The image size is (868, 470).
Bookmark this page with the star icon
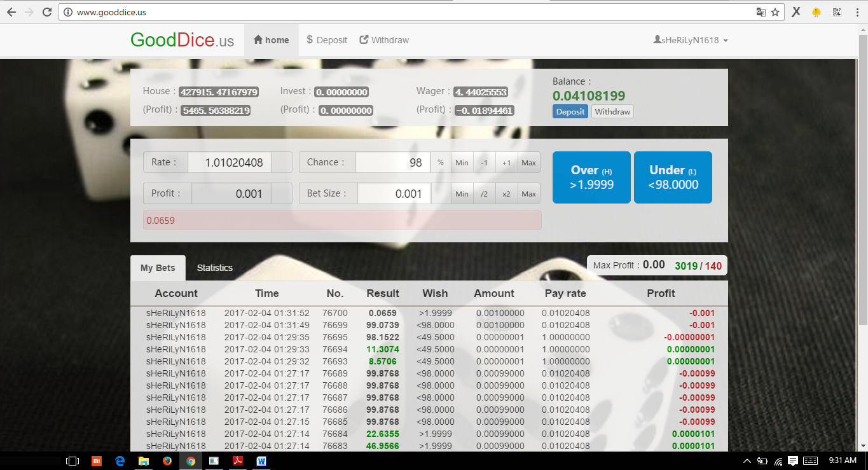pyautogui.click(x=775, y=12)
